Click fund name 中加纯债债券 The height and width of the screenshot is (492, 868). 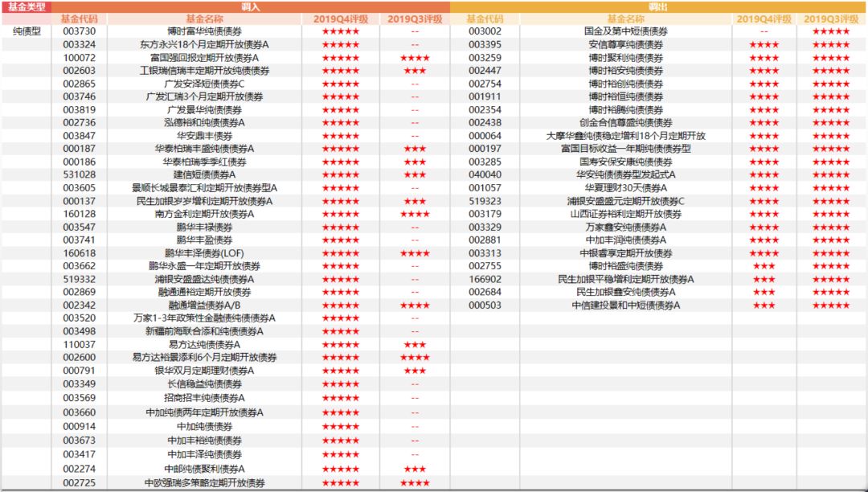[205, 427]
